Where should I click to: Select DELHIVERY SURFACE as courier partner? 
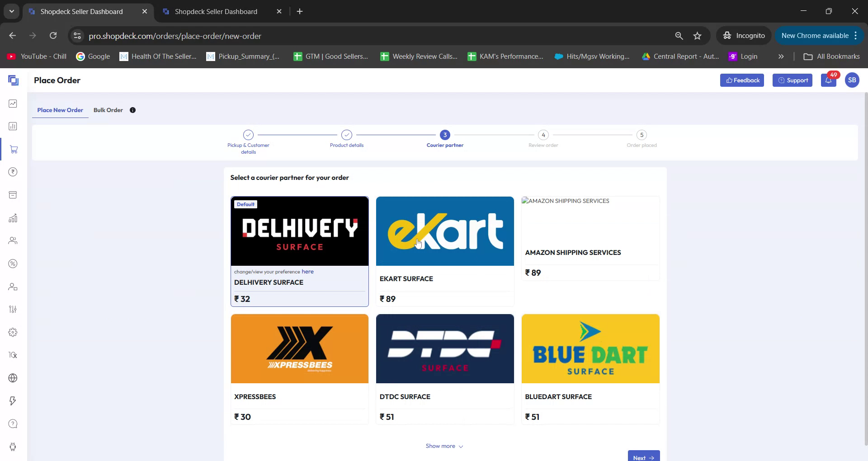click(x=299, y=251)
